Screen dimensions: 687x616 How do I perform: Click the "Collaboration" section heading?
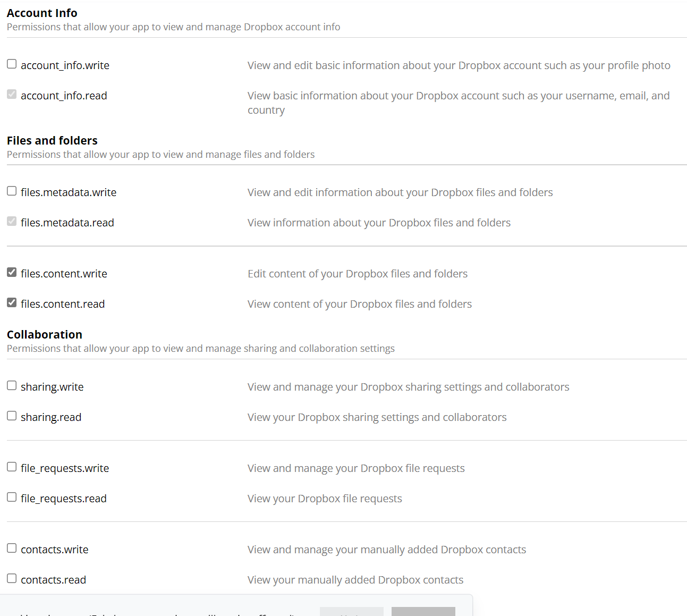(x=45, y=334)
